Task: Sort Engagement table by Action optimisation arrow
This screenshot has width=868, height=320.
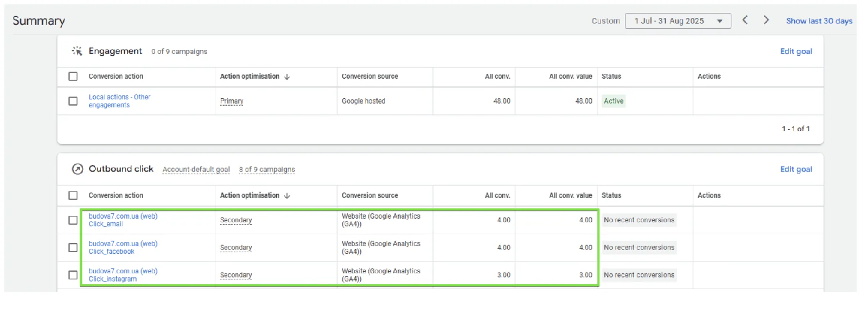Action: pos(287,76)
